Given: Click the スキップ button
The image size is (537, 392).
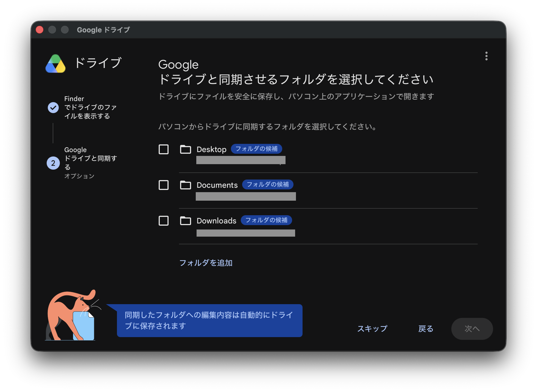Looking at the screenshot, I should 372,329.
